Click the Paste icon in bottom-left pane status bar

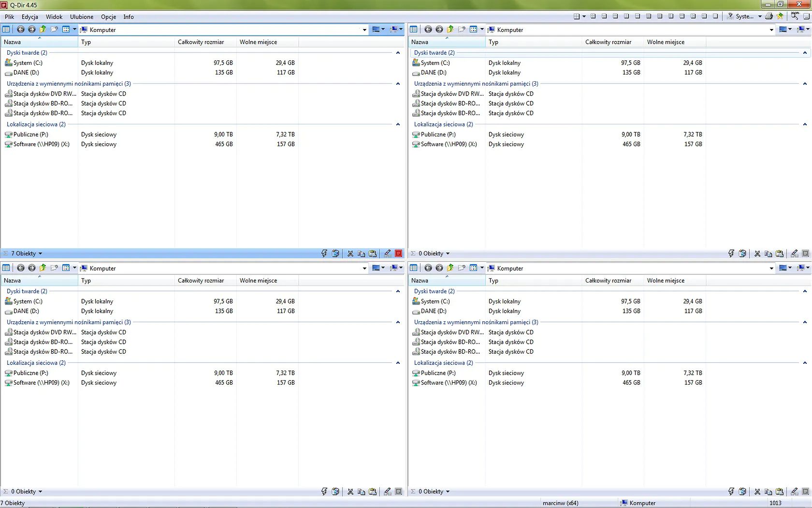point(373,492)
